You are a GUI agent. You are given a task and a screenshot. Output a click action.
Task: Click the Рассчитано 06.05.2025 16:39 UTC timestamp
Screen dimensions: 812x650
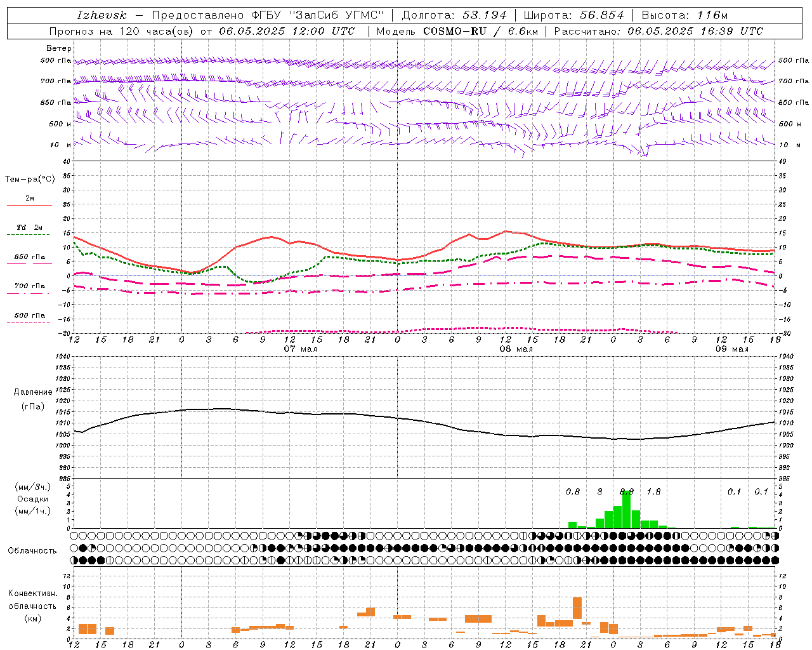point(658,31)
